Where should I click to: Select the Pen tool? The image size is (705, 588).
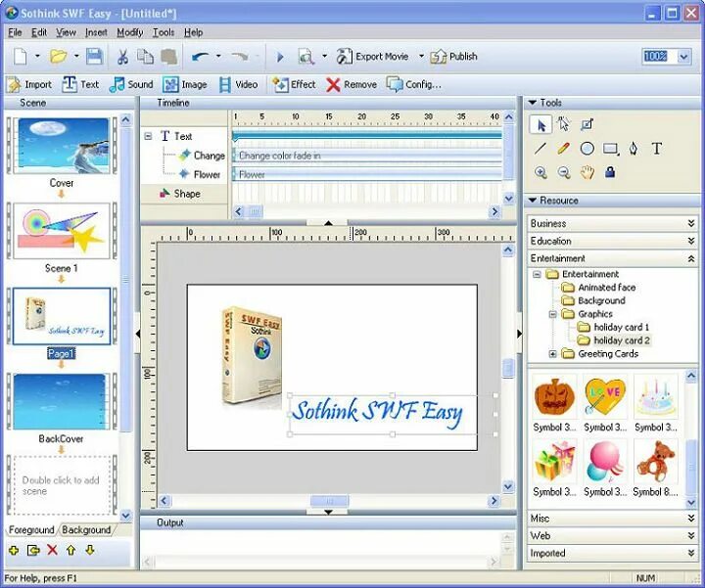[634, 149]
